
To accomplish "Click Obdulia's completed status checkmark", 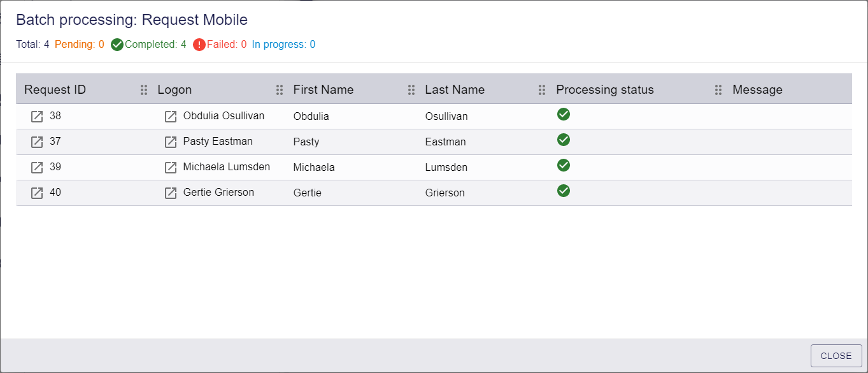I will coord(563,114).
